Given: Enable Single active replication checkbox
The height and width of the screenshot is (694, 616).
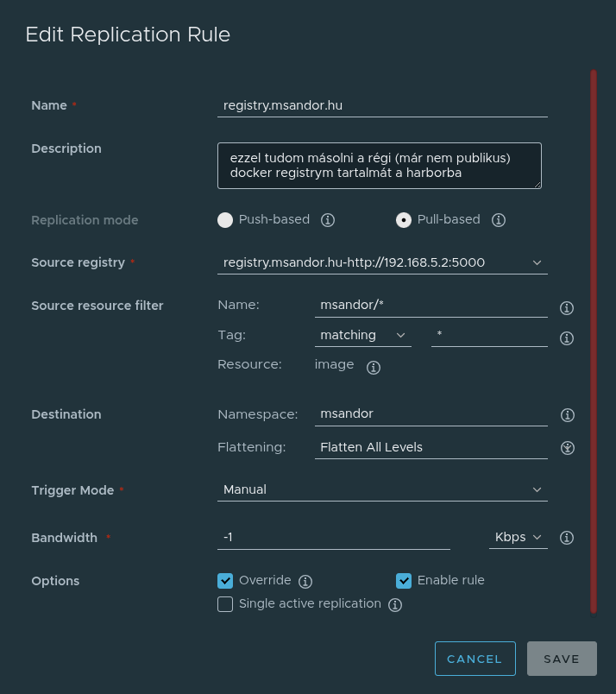Looking at the screenshot, I should [x=226, y=604].
